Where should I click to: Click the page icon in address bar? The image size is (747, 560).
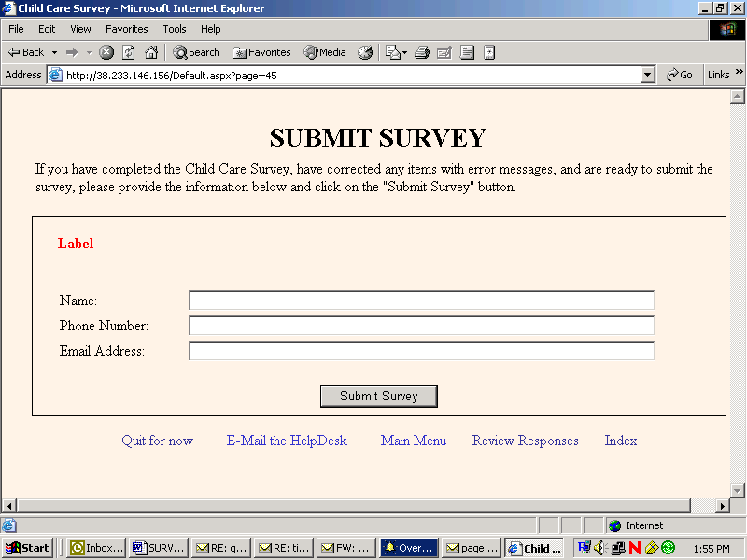tap(56, 76)
